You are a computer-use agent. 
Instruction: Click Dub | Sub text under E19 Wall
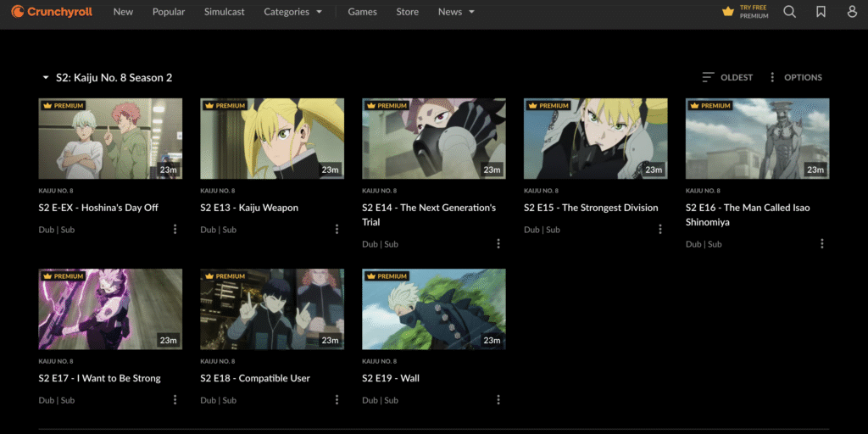point(381,400)
